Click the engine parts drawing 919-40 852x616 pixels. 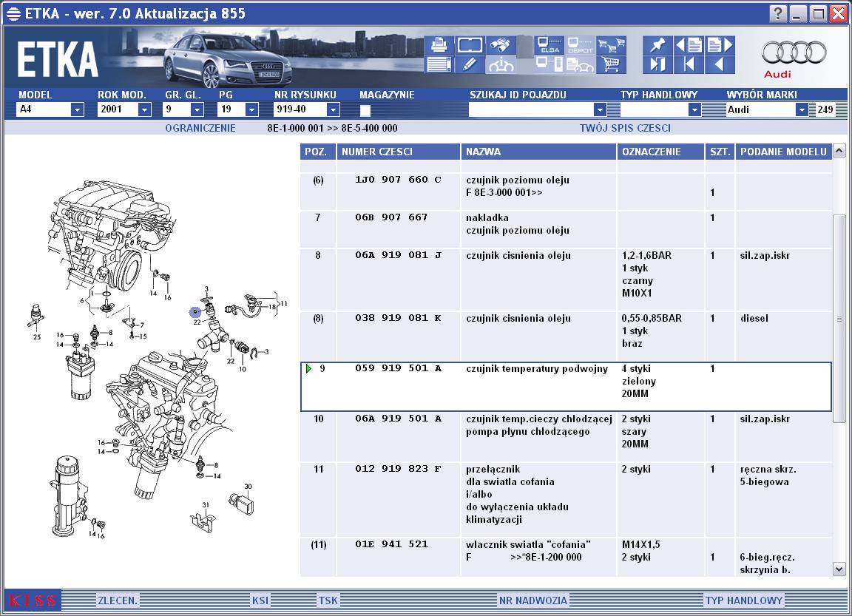click(158, 359)
